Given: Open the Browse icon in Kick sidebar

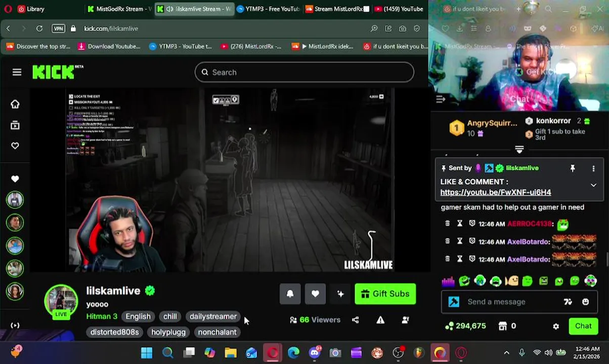Looking at the screenshot, I should click(15, 125).
